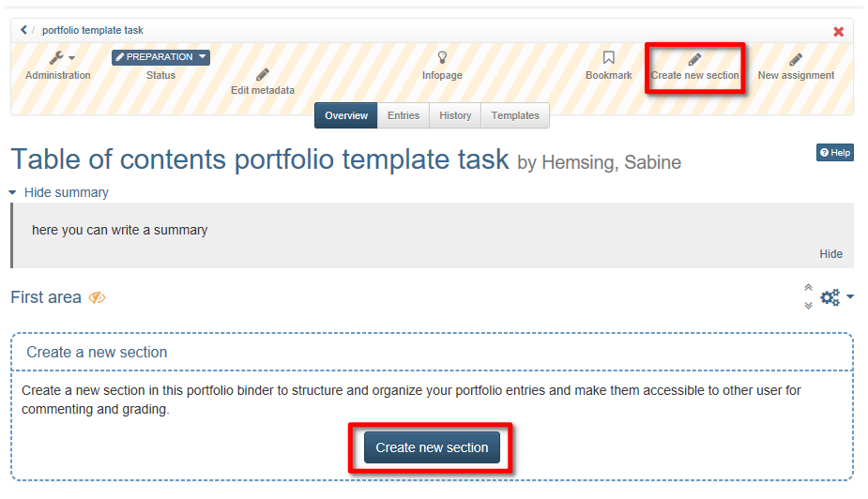Open the Infopage lightbulb icon
Screen dimensions: 868x499
tap(442, 57)
